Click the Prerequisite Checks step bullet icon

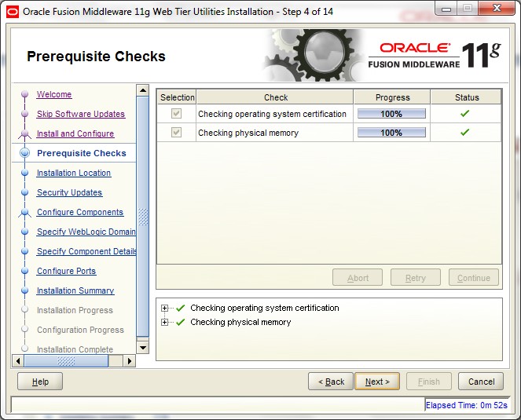click(x=24, y=153)
